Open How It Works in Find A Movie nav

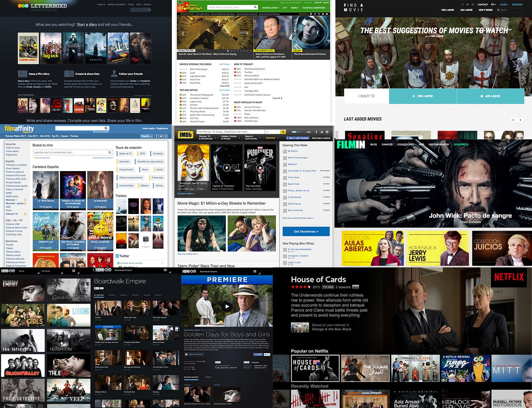click(485, 10)
